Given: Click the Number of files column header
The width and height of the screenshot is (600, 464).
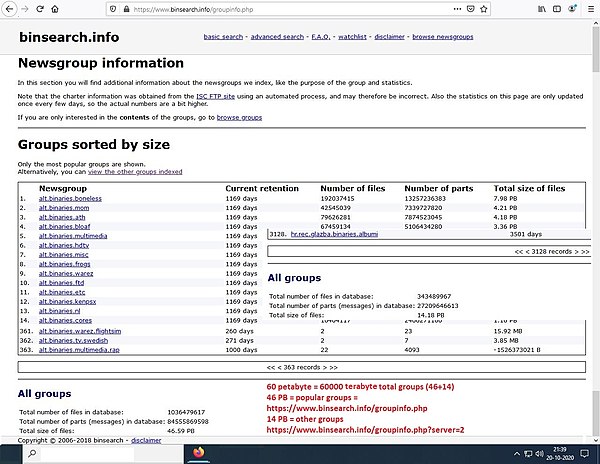Looking at the screenshot, I should (x=352, y=189).
